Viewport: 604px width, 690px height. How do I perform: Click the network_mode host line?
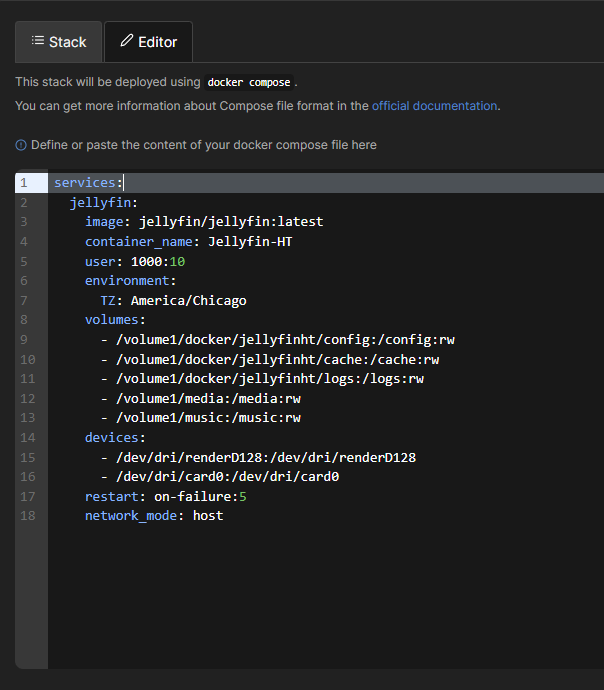tap(154, 516)
